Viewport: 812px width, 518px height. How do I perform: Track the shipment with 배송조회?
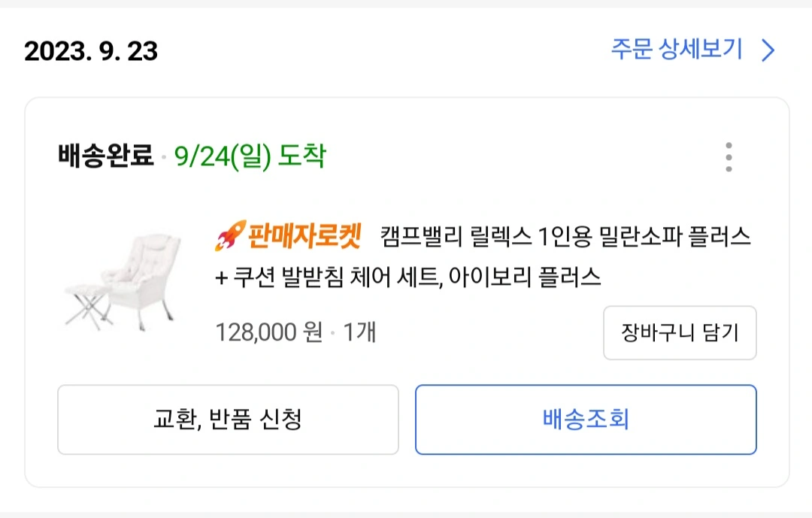(x=586, y=420)
